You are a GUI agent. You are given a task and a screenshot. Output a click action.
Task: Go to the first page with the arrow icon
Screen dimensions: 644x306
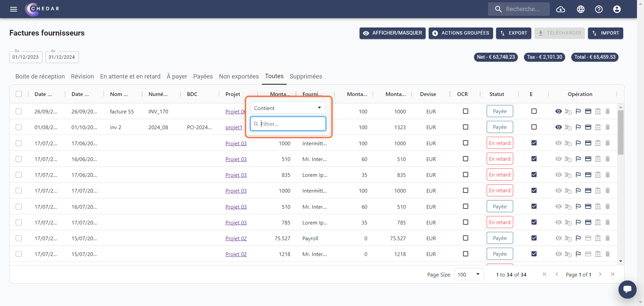pos(545,274)
